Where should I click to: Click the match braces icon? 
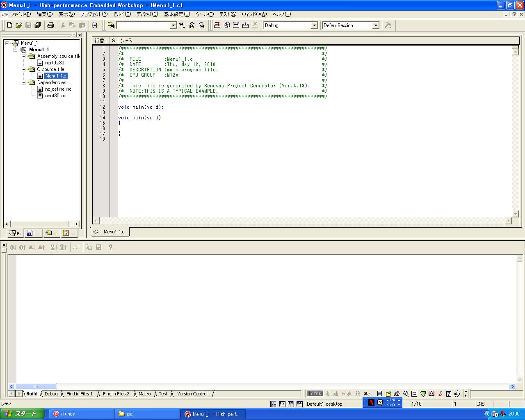(95, 25)
